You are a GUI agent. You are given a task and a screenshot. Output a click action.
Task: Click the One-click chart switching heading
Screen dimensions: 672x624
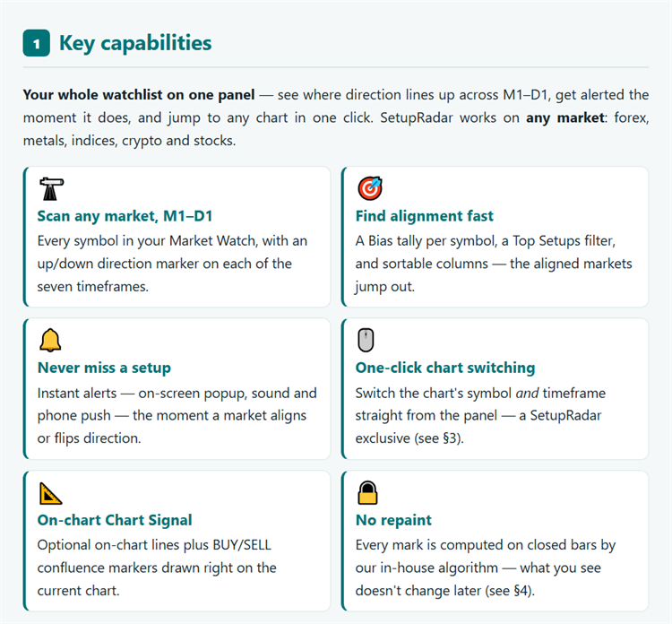(444, 368)
